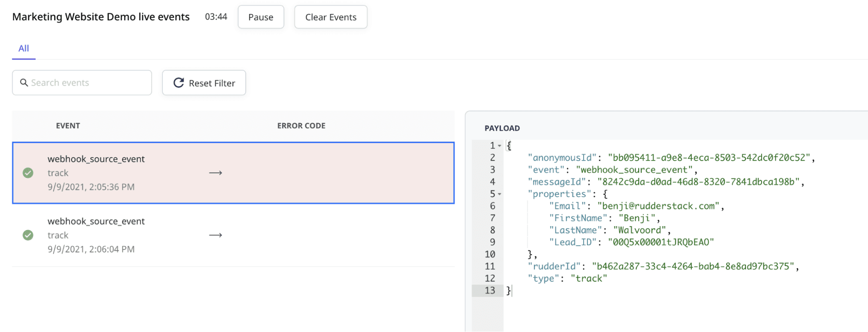
Task: Click the ERROR CODE column header
Action: (x=301, y=126)
